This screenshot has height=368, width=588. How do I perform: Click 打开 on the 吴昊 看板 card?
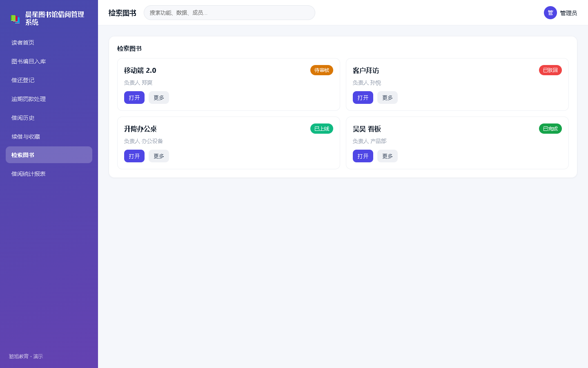[363, 156]
